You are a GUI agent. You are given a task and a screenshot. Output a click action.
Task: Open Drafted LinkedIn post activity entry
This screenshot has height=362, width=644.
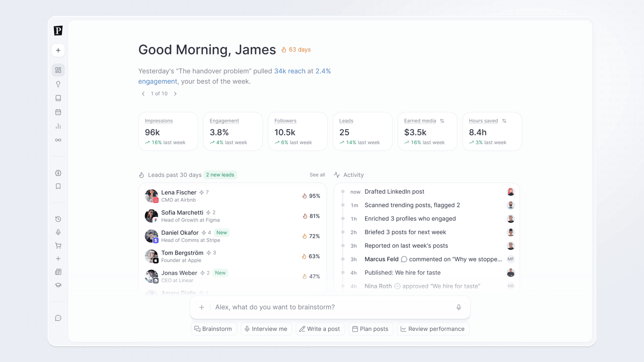click(427, 192)
